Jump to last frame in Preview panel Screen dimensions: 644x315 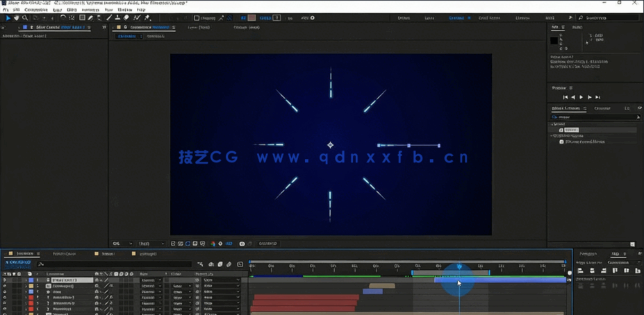[x=597, y=97]
